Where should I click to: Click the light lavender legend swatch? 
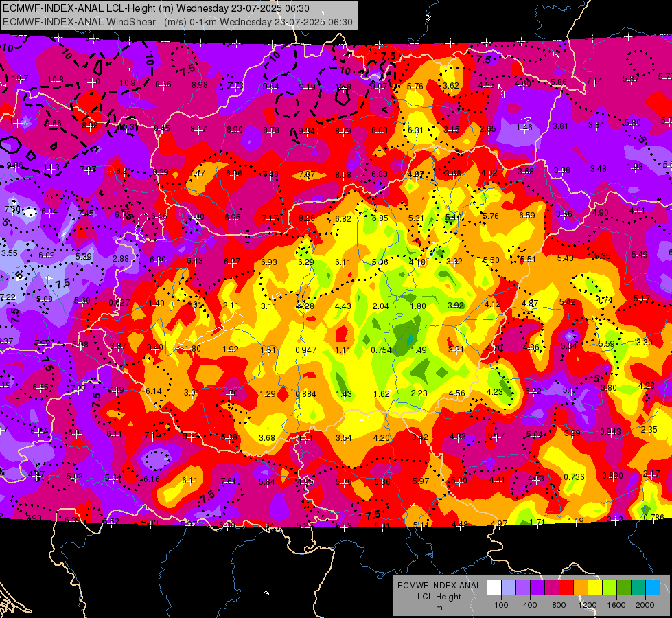point(509,587)
